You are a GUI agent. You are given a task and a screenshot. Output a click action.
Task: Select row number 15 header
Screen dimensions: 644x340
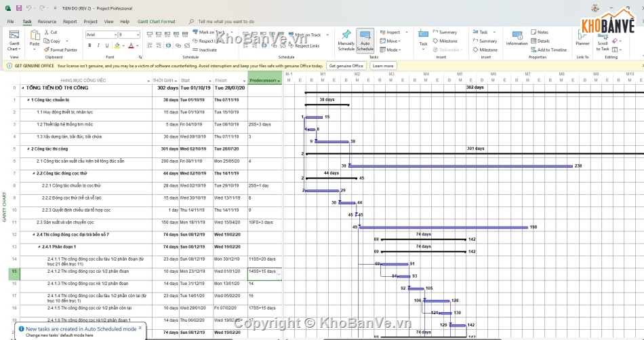[x=14, y=274]
